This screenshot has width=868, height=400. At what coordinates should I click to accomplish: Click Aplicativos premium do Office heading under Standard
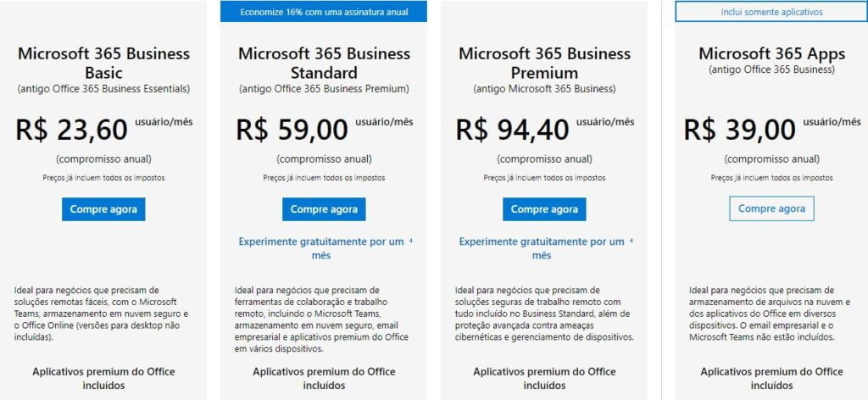[x=324, y=379]
